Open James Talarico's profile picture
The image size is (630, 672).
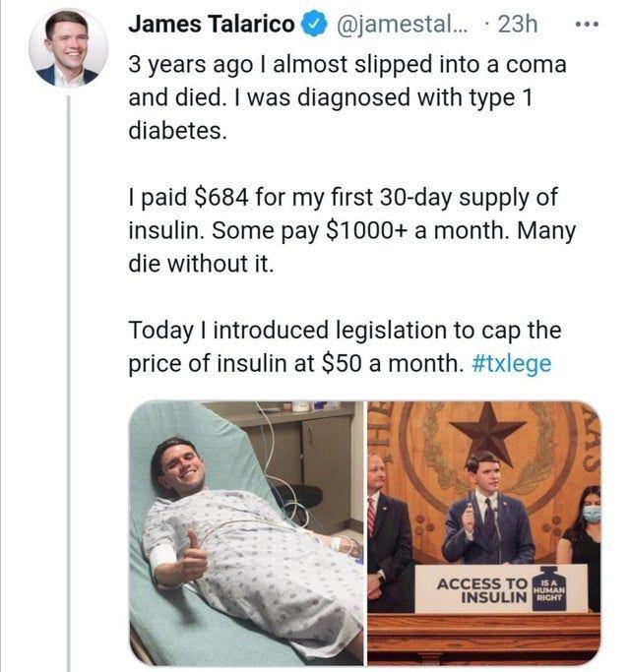tap(68, 48)
